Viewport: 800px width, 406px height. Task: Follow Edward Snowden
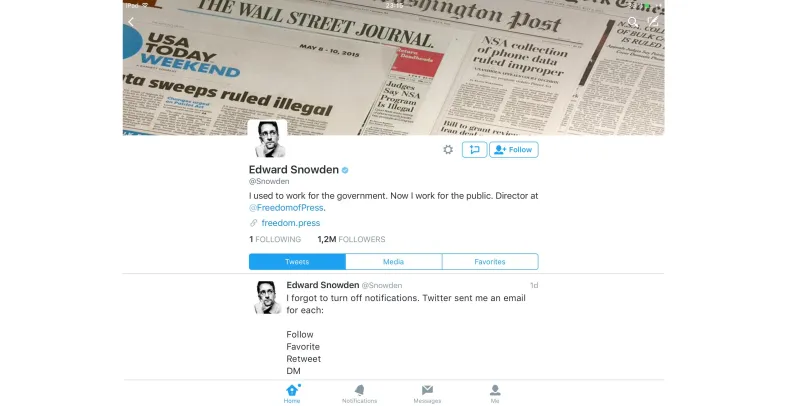coord(514,149)
